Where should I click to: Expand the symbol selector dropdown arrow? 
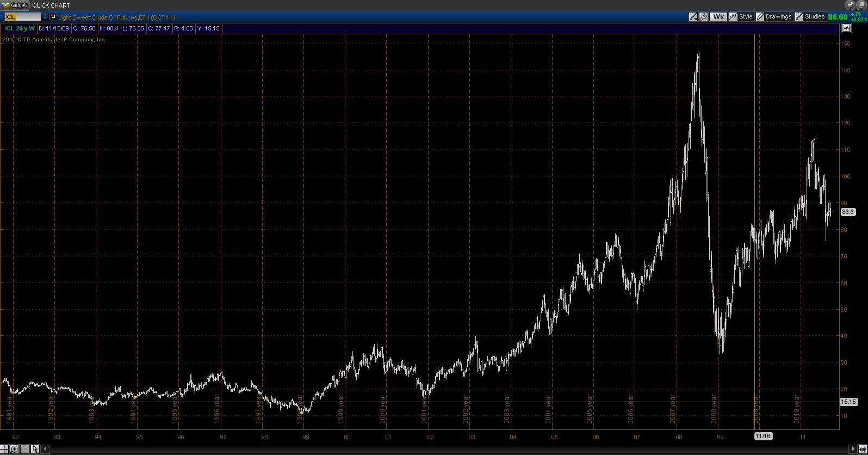point(45,17)
